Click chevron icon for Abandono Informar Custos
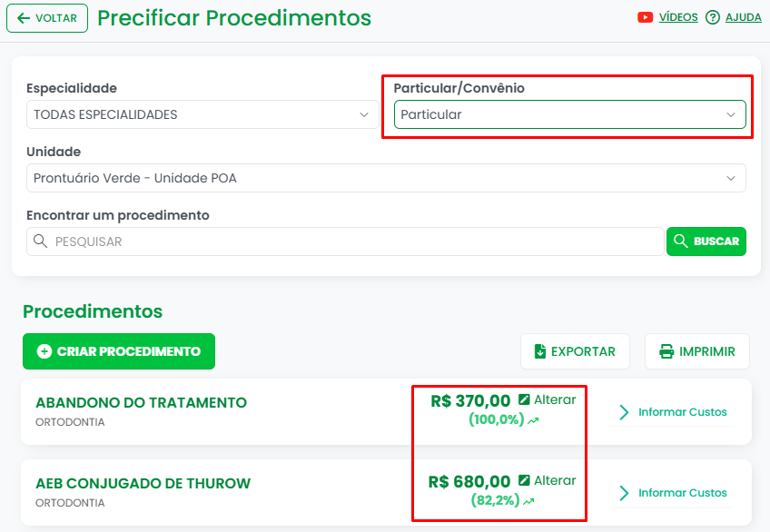This screenshot has height=532, width=770. [x=624, y=412]
